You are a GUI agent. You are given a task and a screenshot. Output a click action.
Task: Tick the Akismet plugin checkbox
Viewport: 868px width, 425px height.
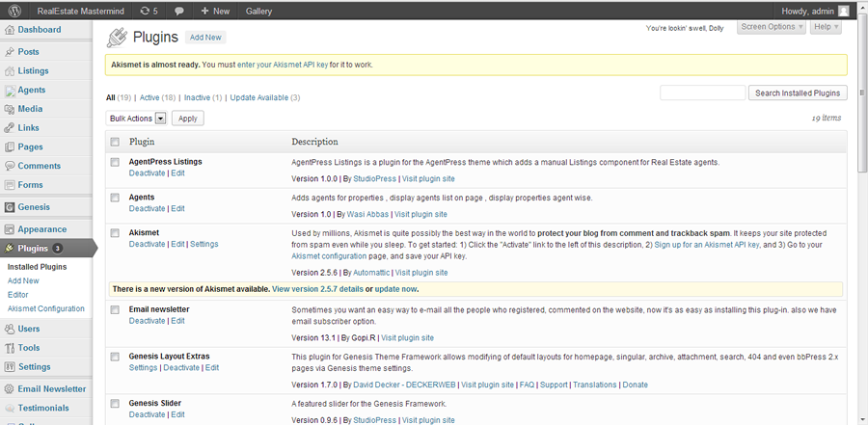(115, 233)
